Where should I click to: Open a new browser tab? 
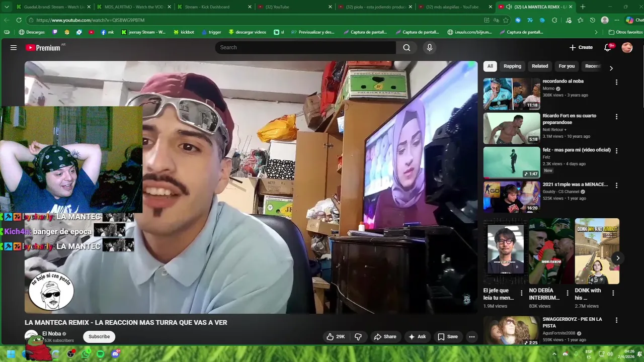pyautogui.click(x=583, y=7)
